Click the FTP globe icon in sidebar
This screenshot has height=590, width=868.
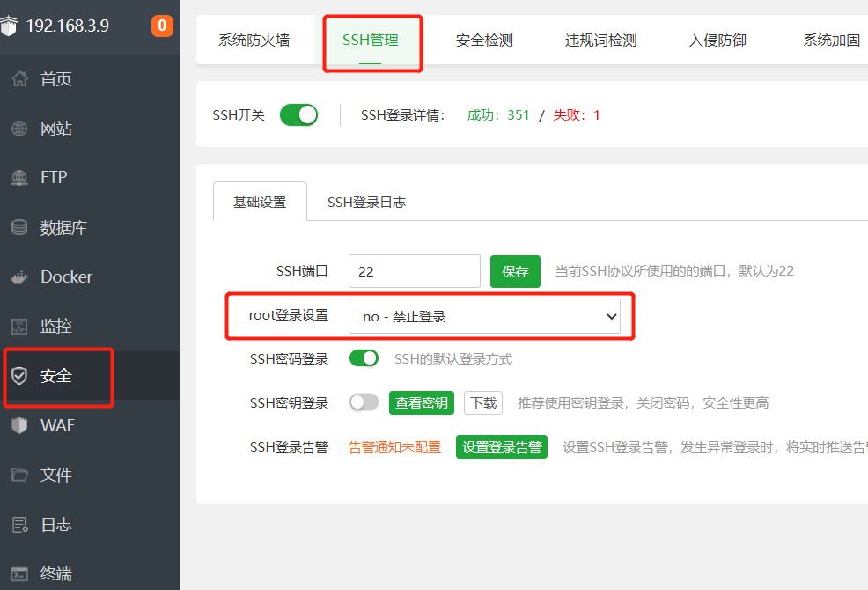pos(19,177)
